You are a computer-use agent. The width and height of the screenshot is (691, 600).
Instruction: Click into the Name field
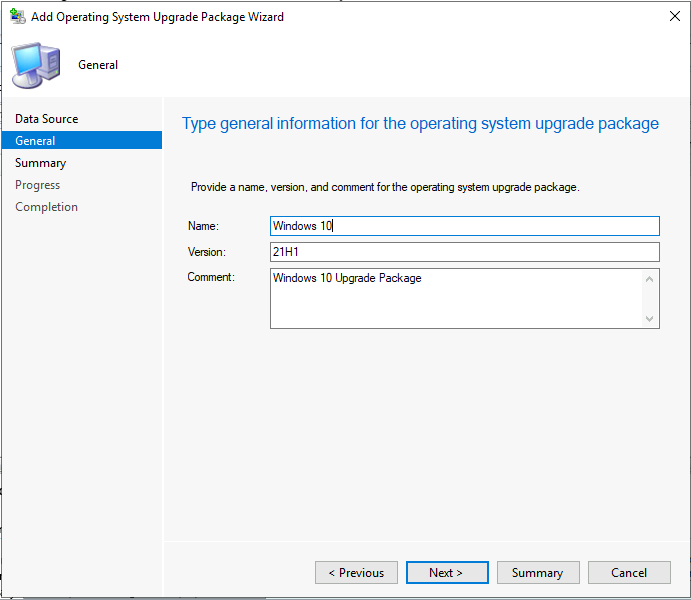pos(464,226)
